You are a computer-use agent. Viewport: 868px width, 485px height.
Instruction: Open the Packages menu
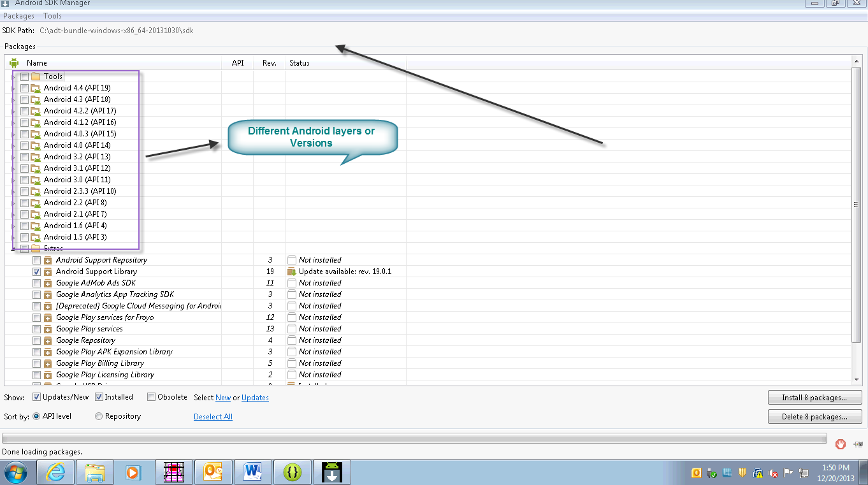coord(18,15)
